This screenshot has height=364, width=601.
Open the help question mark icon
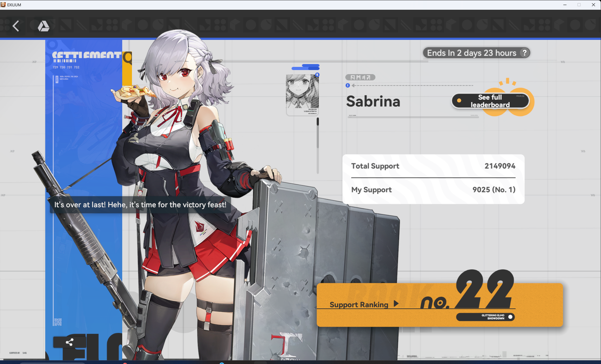[x=524, y=53]
